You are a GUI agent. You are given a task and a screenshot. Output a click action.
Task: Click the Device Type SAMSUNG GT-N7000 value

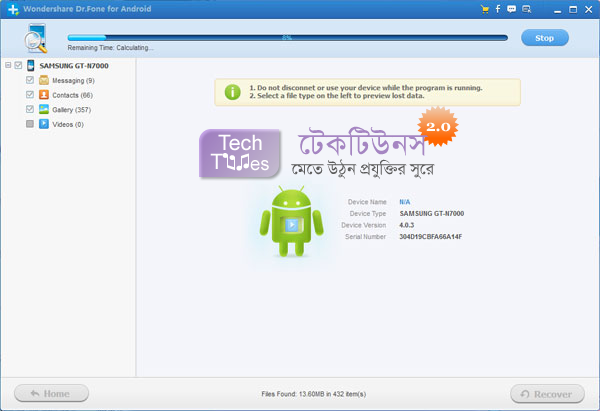click(432, 214)
